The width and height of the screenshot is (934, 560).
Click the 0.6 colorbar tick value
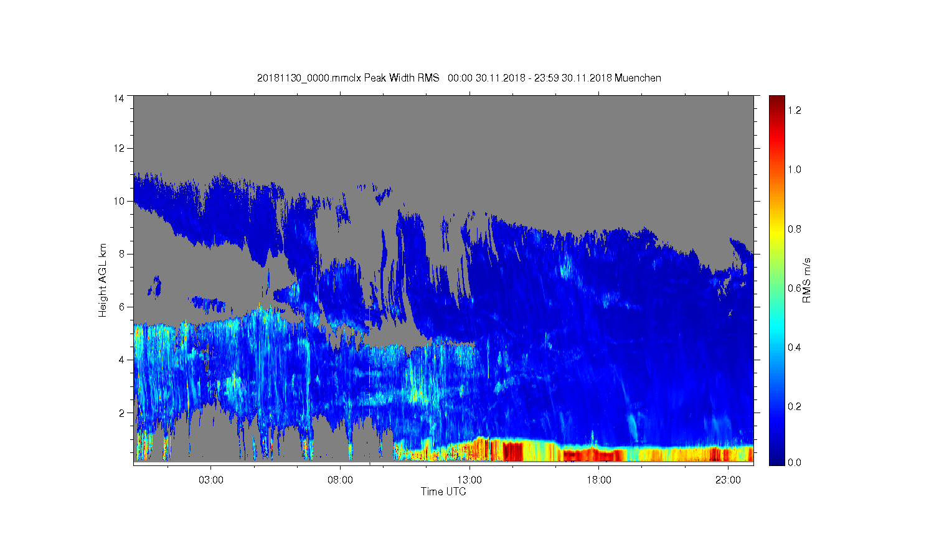(x=794, y=288)
